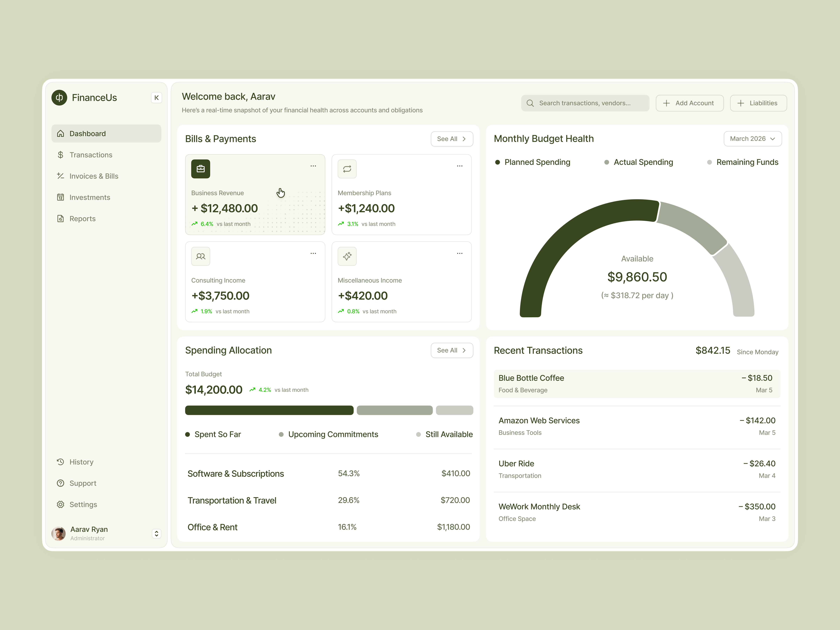This screenshot has height=630, width=840.
Task: Click See All in Bills & Payments
Action: (451, 139)
